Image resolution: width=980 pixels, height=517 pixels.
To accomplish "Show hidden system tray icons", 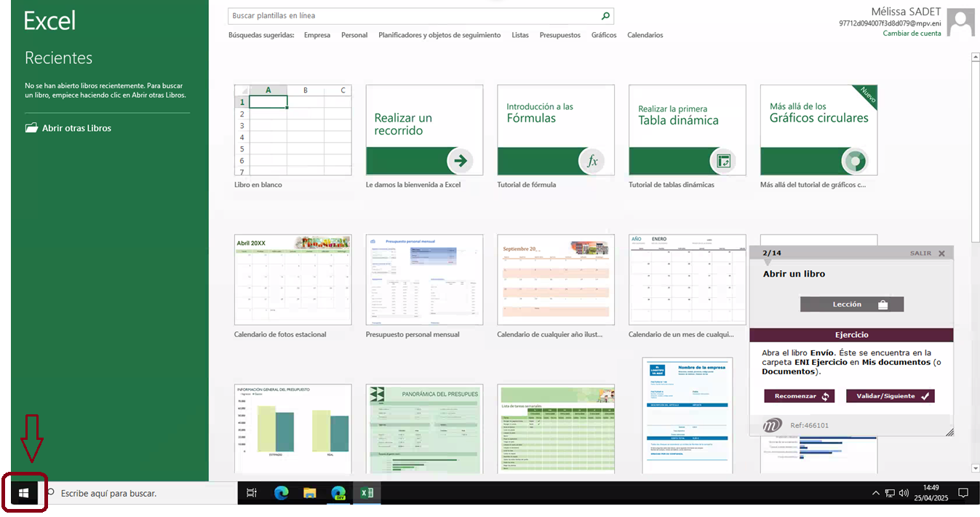I will coord(876,493).
